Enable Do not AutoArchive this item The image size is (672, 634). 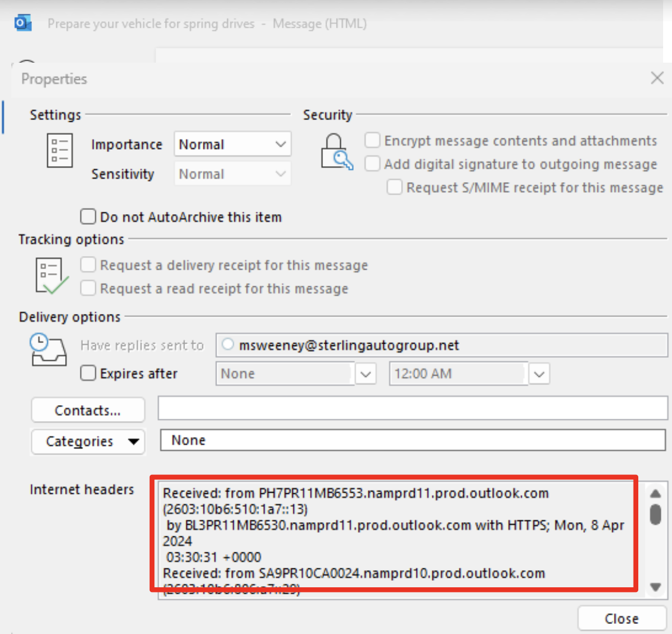tap(88, 217)
